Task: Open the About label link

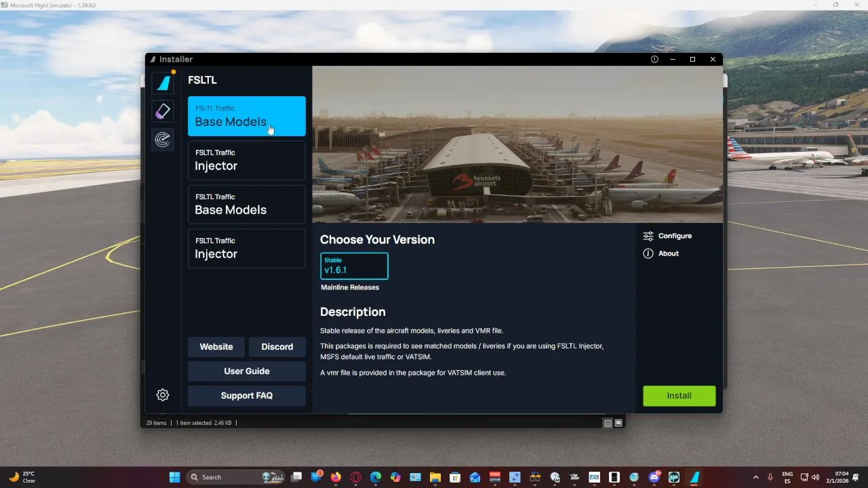Action: click(669, 253)
